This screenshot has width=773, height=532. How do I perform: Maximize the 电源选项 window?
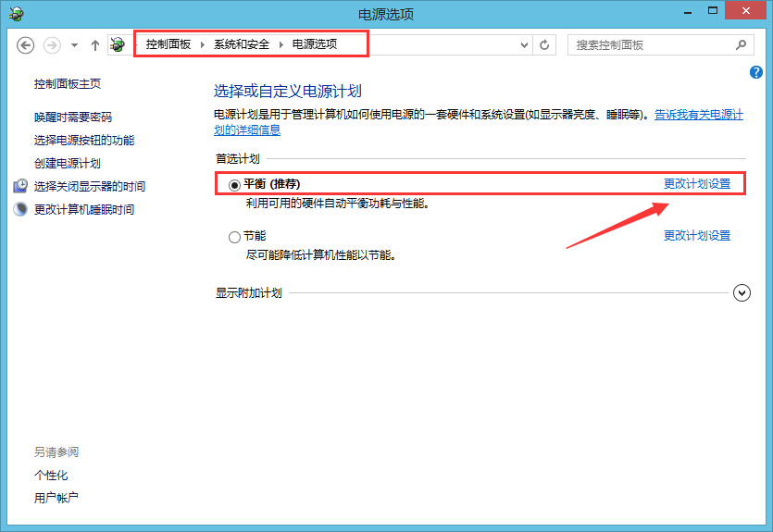(713, 11)
